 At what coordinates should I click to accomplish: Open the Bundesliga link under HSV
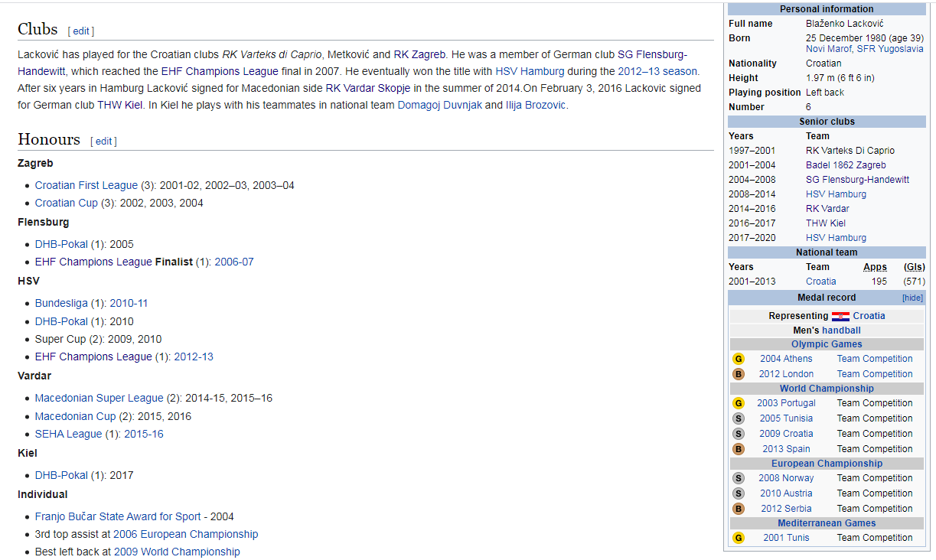pyautogui.click(x=61, y=303)
